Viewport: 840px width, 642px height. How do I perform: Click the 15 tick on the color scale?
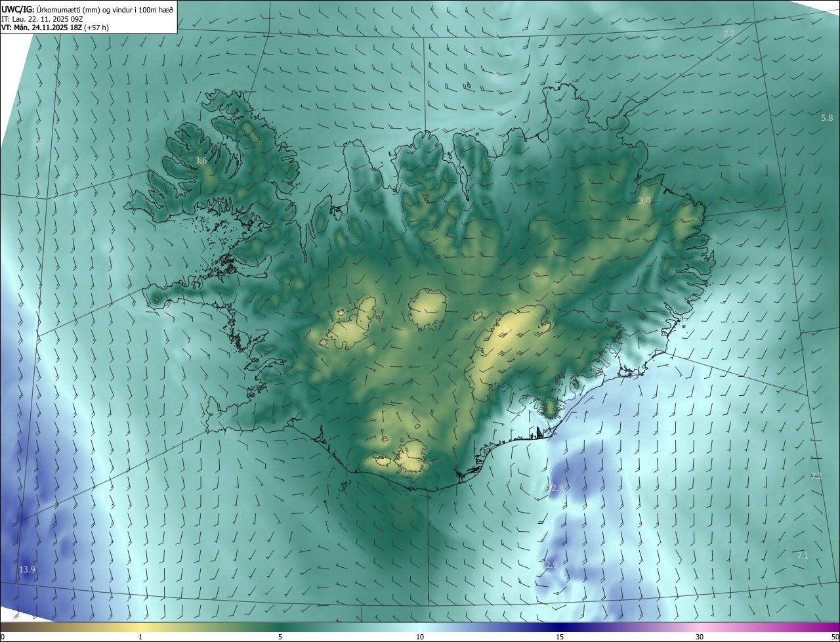point(560,637)
